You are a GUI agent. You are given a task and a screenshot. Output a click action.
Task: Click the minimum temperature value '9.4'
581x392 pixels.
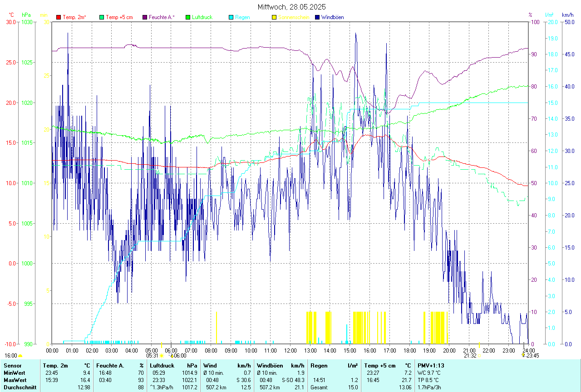point(87,373)
